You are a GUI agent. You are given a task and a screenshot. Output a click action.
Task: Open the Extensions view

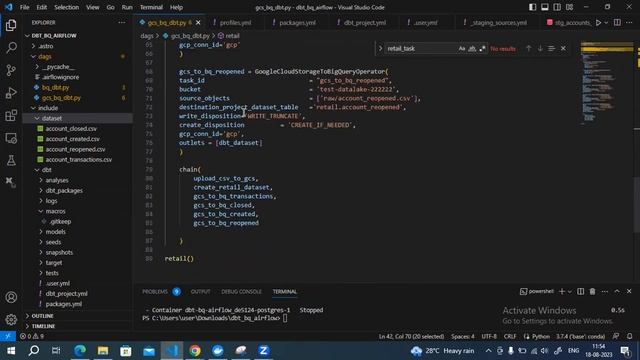pyautogui.click(x=11, y=116)
